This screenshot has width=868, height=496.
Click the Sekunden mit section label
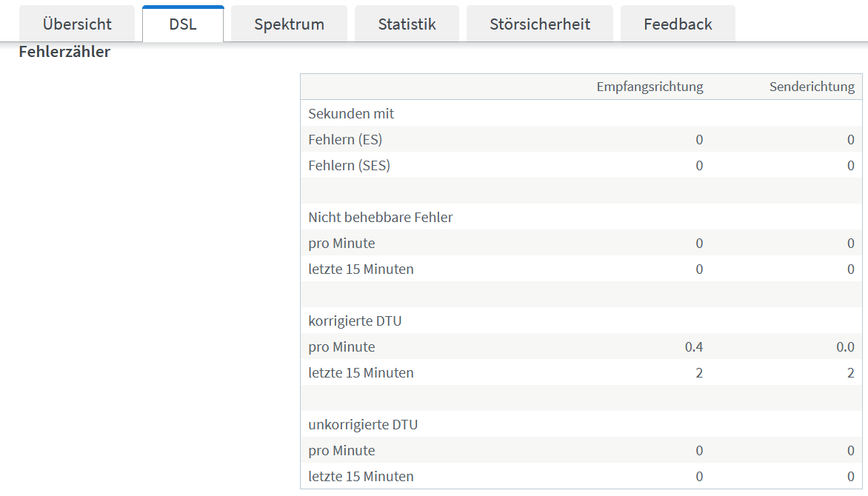(351, 113)
